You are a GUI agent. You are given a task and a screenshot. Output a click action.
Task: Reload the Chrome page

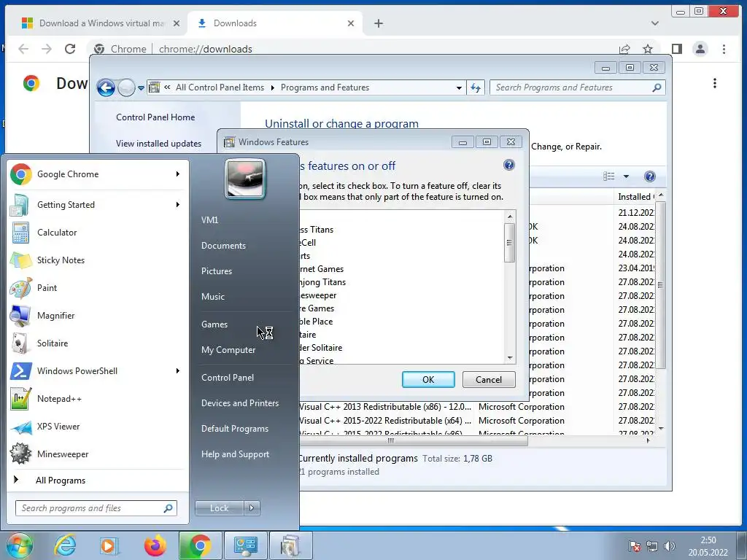[x=70, y=49]
